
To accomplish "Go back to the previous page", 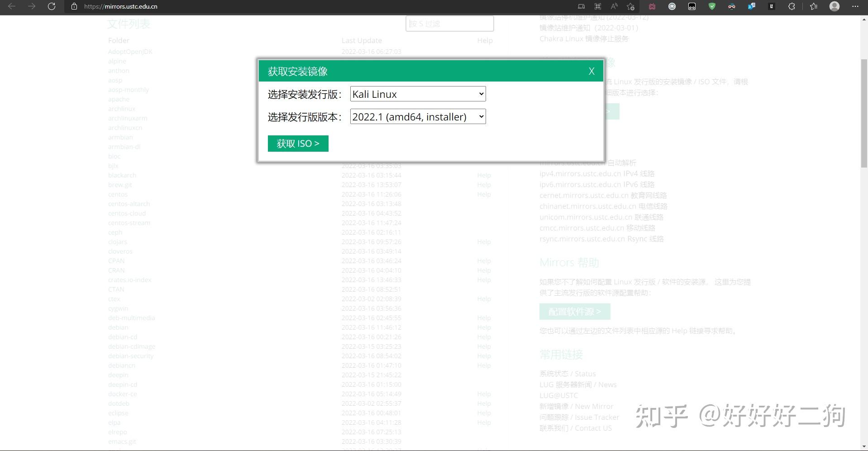I will pos(12,6).
